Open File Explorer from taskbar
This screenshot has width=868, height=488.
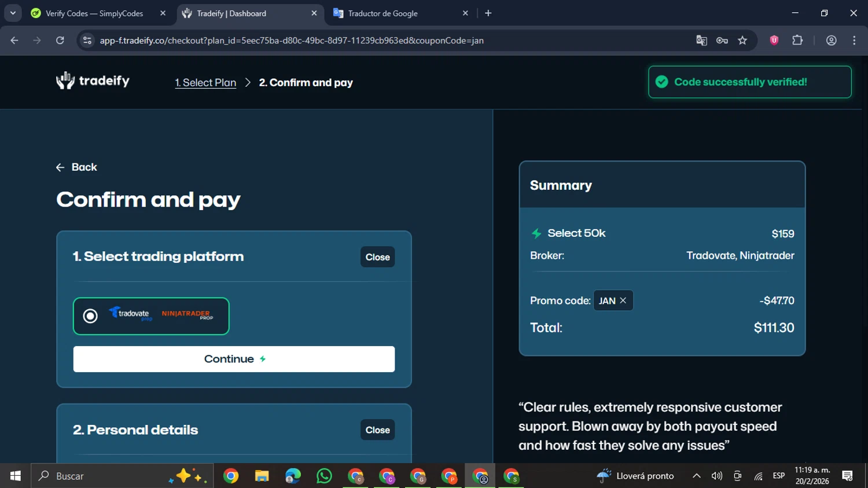point(262,476)
